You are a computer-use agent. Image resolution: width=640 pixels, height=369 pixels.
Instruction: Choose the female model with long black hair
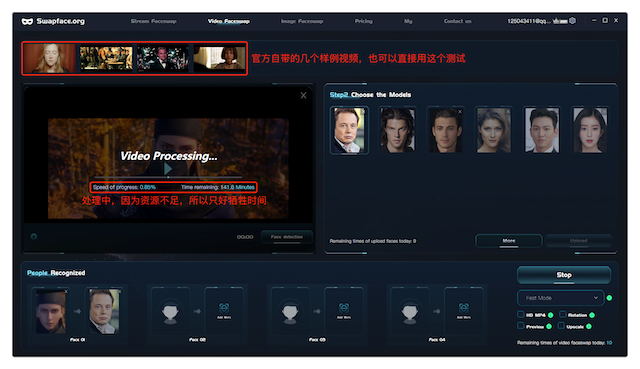click(x=590, y=130)
